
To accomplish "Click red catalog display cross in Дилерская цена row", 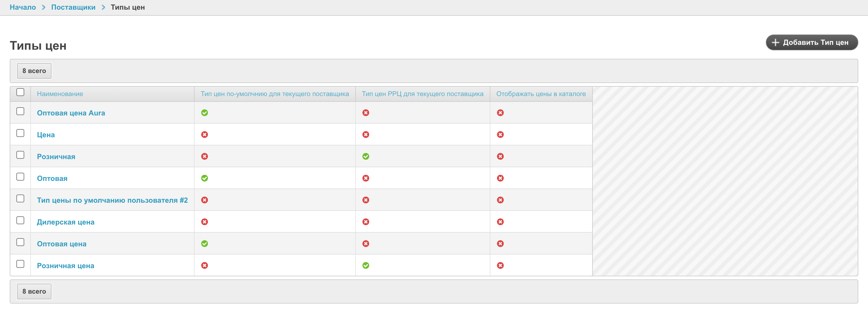I will pyautogui.click(x=500, y=222).
